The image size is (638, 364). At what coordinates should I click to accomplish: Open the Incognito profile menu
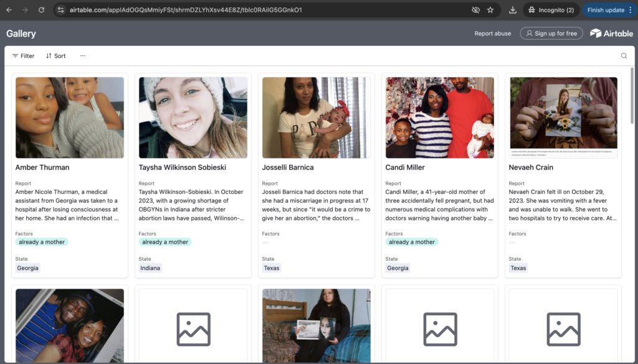[x=551, y=10]
